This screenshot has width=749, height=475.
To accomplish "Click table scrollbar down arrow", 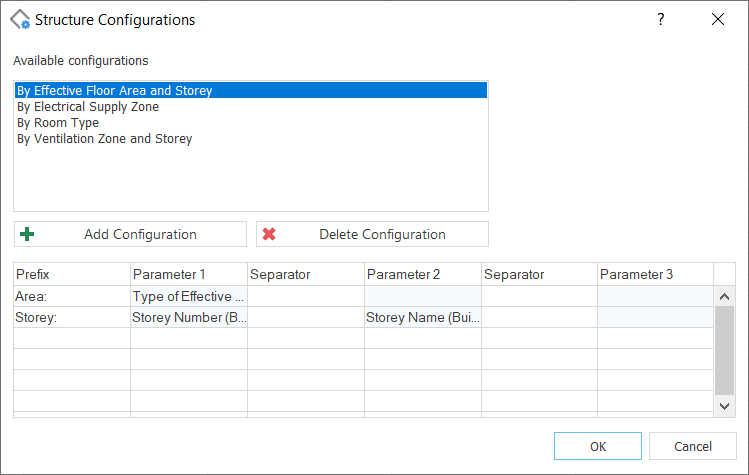I will click(x=724, y=406).
